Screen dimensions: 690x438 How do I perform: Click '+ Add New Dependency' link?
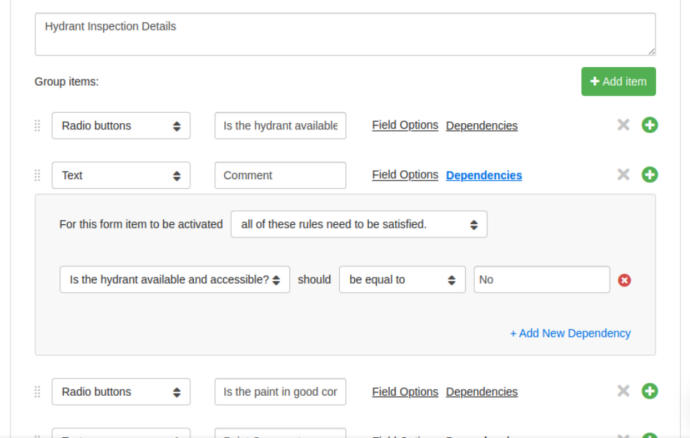click(x=570, y=333)
